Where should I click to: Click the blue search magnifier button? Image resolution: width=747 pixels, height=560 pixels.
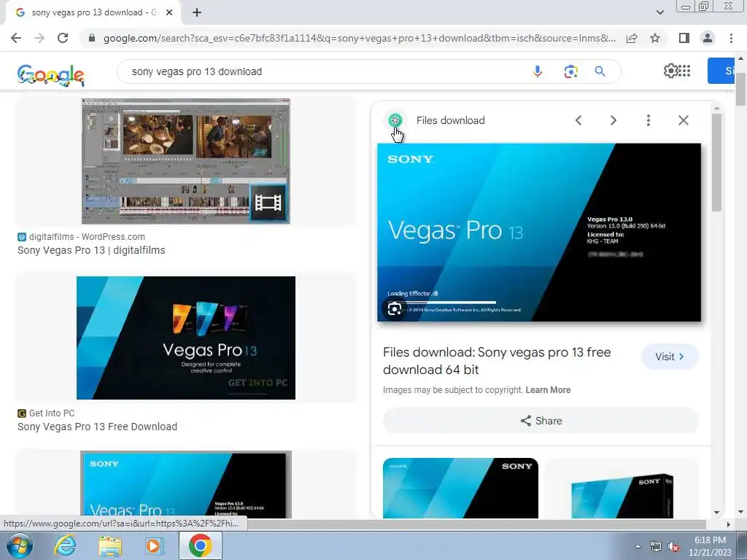pos(600,71)
